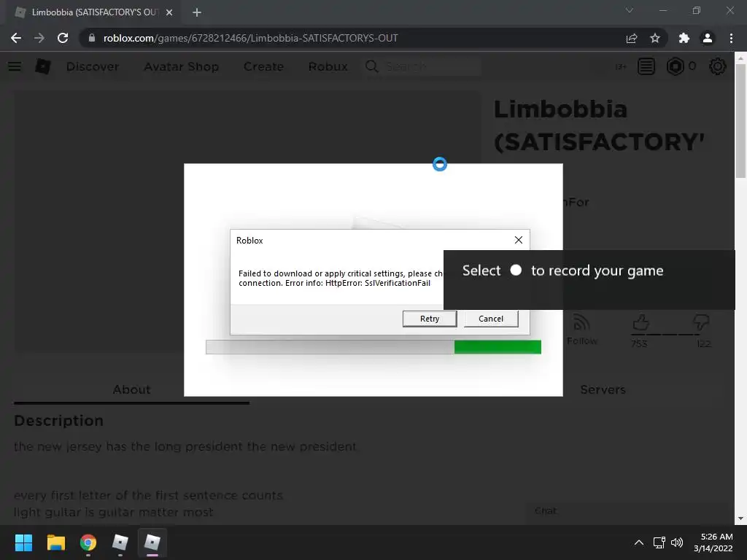747x560 pixels.
Task: Switch to the About tab
Action: [131, 389]
